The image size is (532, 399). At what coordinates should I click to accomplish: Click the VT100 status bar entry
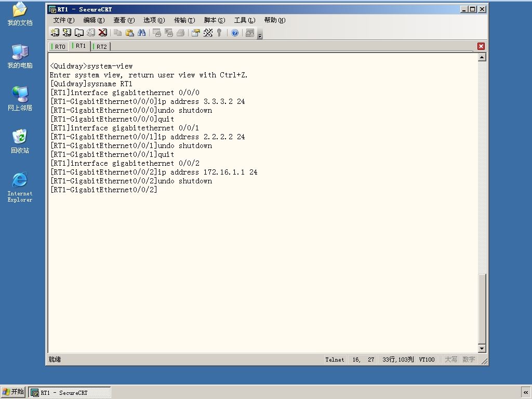click(x=427, y=360)
